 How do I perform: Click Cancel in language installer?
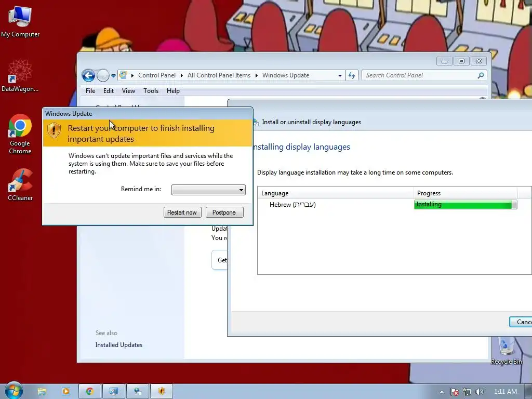(x=521, y=322)
